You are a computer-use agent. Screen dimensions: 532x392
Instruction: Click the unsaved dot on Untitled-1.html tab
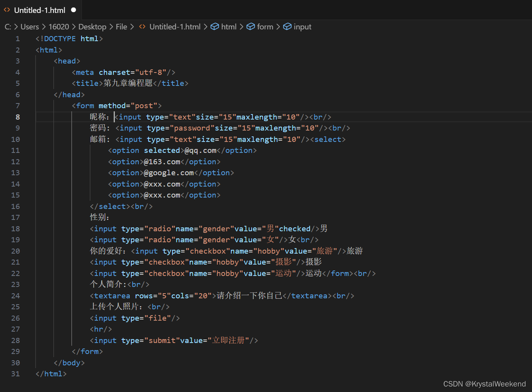(73, 10)
